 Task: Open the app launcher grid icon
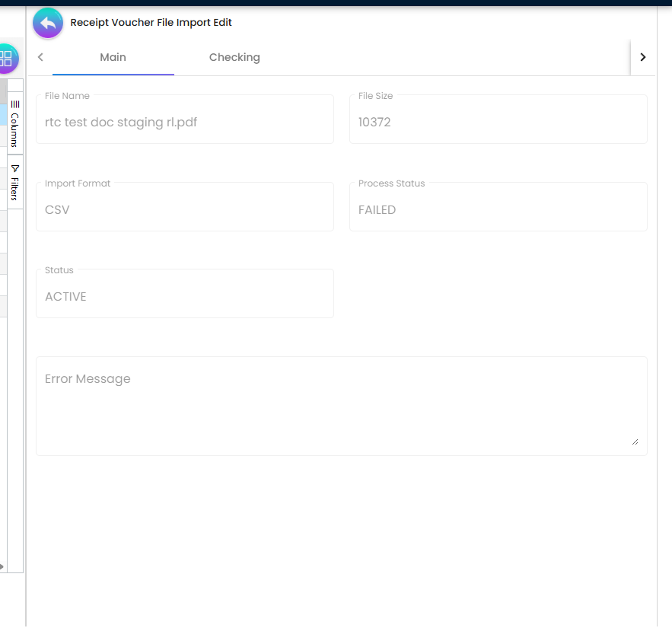click(x=7, y=58)
